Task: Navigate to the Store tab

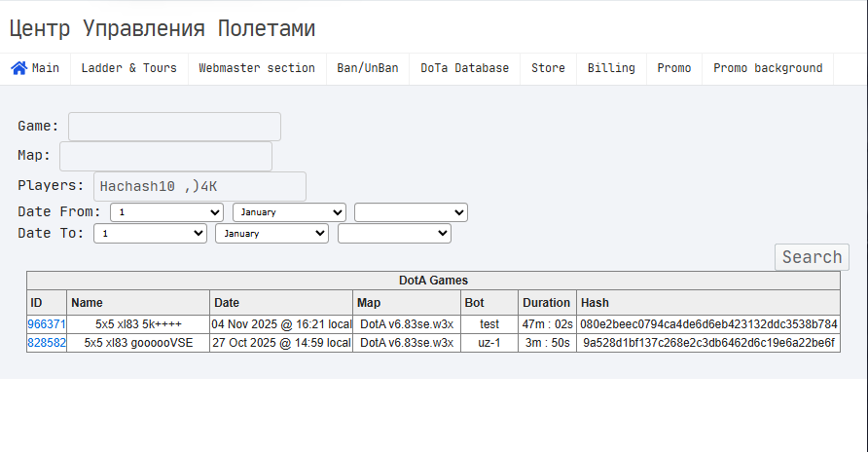Action: 548,68
